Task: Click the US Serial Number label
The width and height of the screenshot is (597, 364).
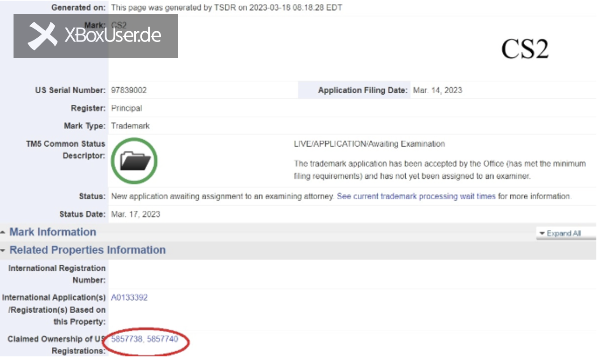Action: click(70, 90)
